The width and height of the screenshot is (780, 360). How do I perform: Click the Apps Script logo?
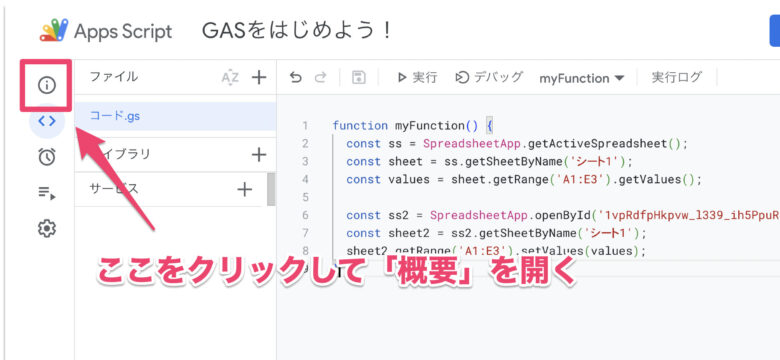pyautogui.click(x=54, y=31)
